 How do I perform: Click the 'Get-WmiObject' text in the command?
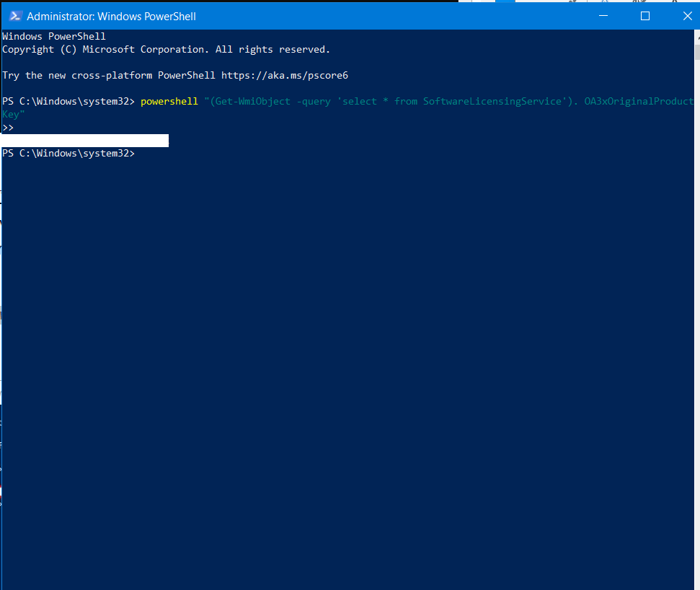pyautogui.click(x=253, y=102)
